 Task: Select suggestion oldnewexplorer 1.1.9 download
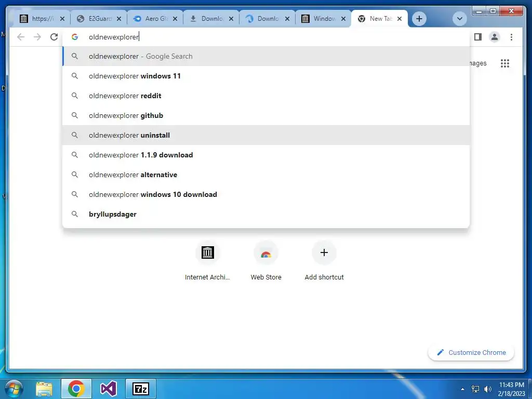click(267, 155)
